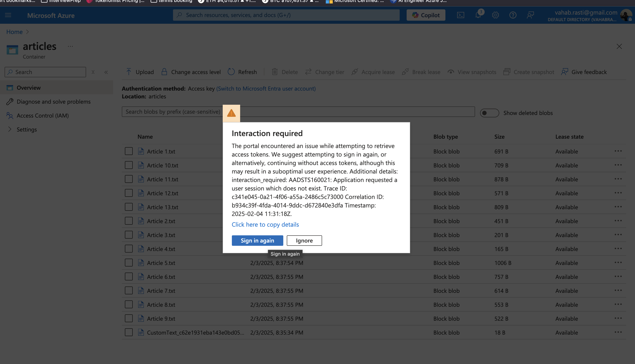Open the help question mark icon

coord(513,15)
